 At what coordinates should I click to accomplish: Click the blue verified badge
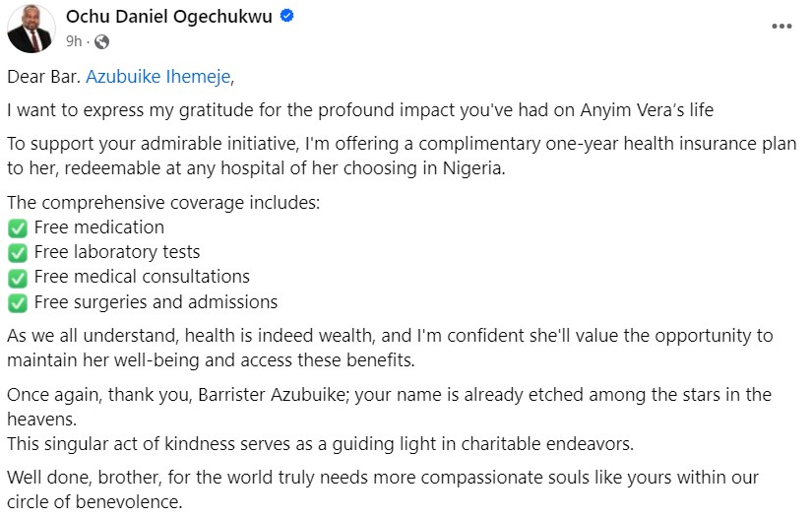[286, 17]
